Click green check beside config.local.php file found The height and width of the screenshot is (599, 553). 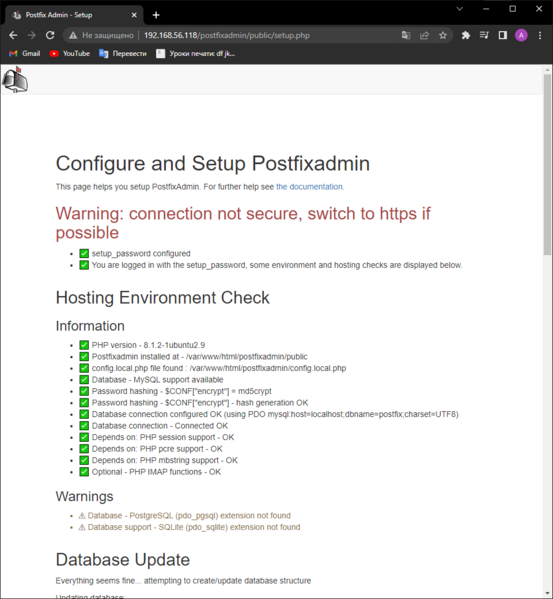[84, 368]
